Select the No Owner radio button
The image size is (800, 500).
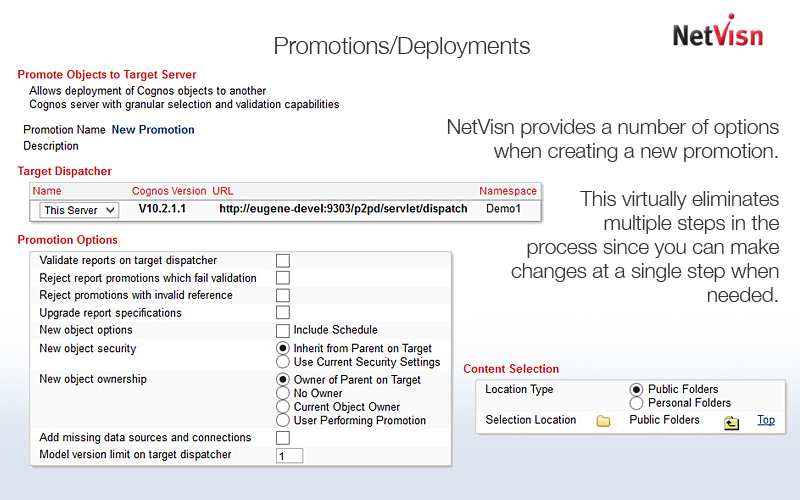pos(283,394)
